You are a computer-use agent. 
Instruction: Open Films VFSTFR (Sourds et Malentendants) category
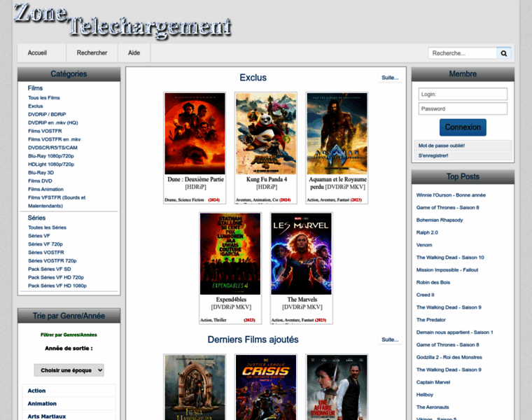click(57, 202)
